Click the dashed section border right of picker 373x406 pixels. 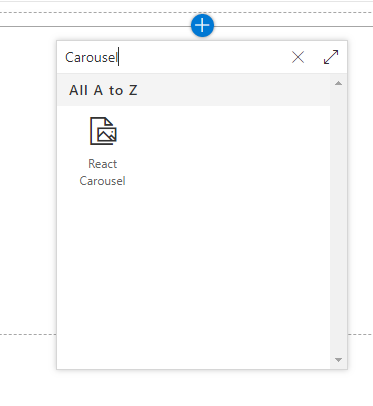pos(360,334)
